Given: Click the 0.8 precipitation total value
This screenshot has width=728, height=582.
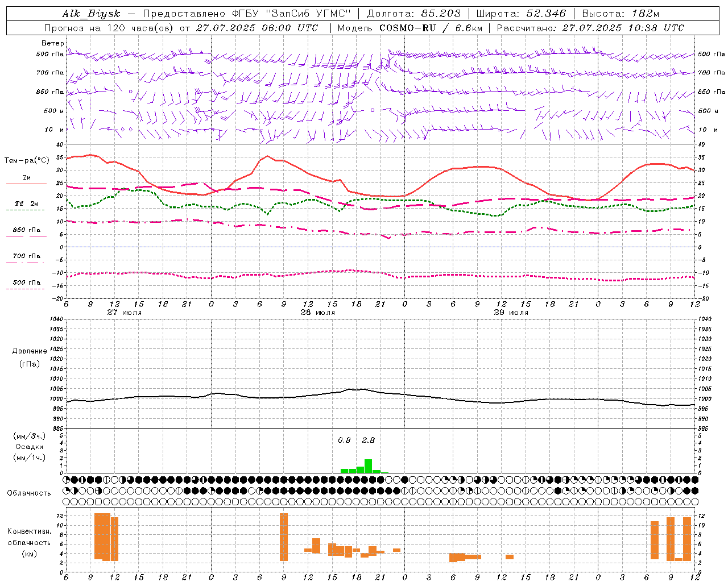Looking at the screenshot, I should click(x=344, y=440).
